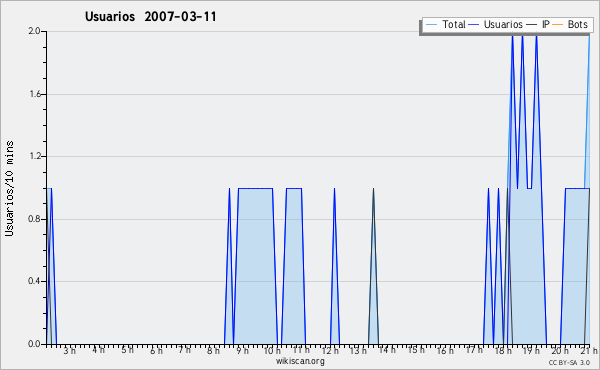Screen dimensions: 600x370
Task: Click the '8 h' x-axis label
Action: pyautogui.click(x=214, y=350)
